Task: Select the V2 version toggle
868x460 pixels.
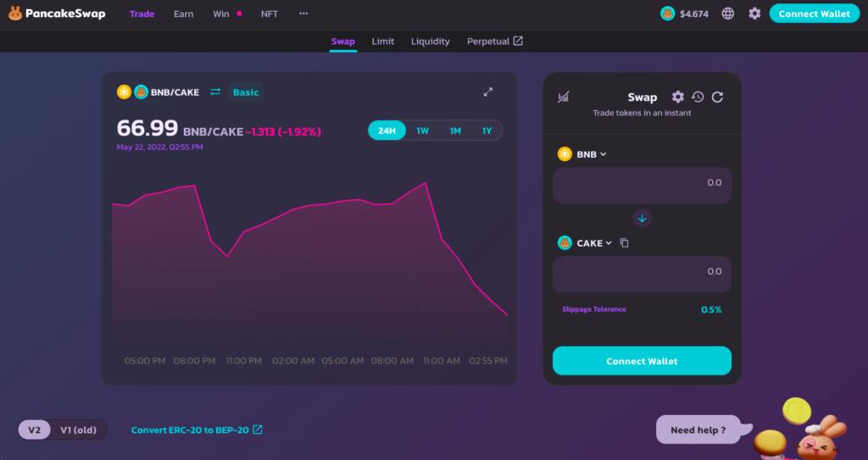Action: 34,430
